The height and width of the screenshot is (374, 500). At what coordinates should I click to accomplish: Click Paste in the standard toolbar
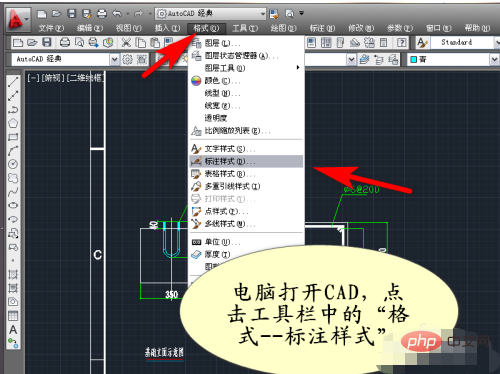tap(155, 43)
